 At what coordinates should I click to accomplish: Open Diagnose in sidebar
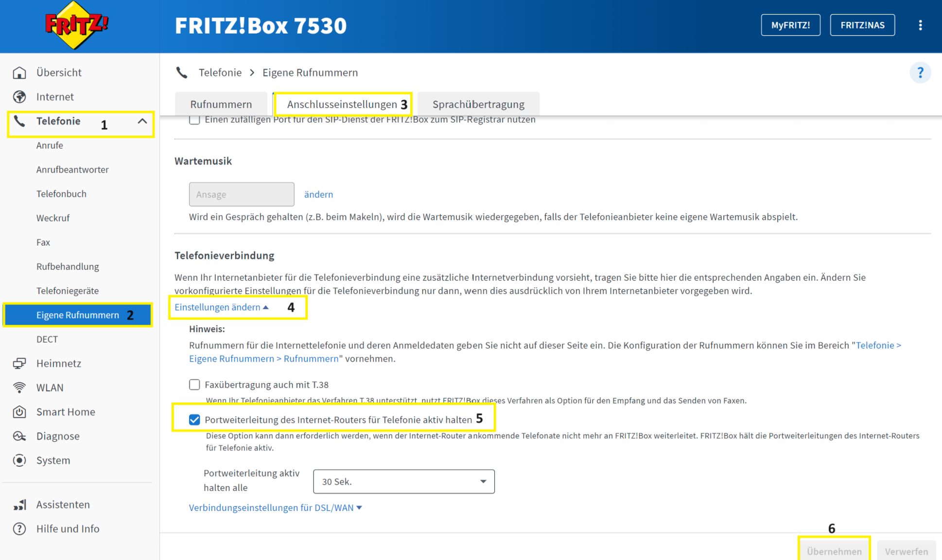58,437
